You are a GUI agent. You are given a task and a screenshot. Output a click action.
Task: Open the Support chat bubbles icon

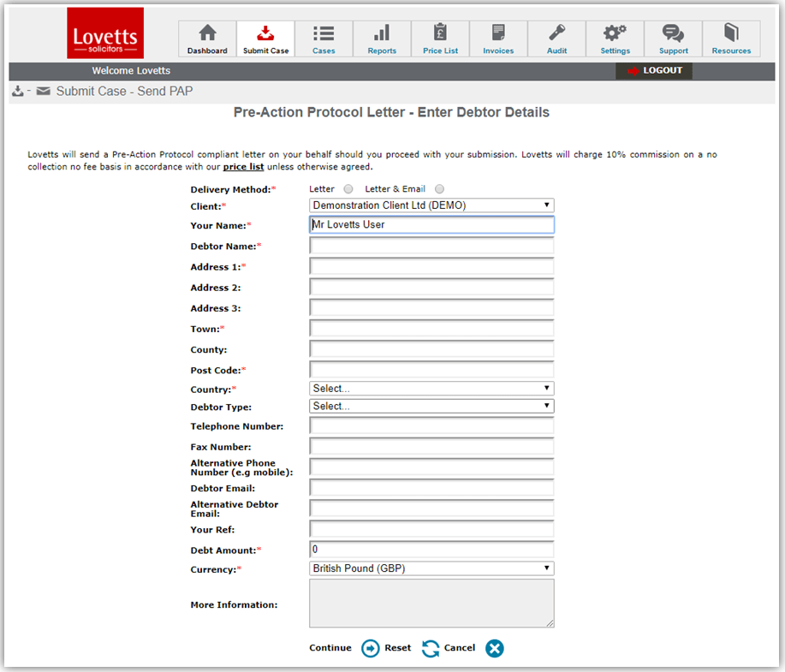(x=673, y=34)
